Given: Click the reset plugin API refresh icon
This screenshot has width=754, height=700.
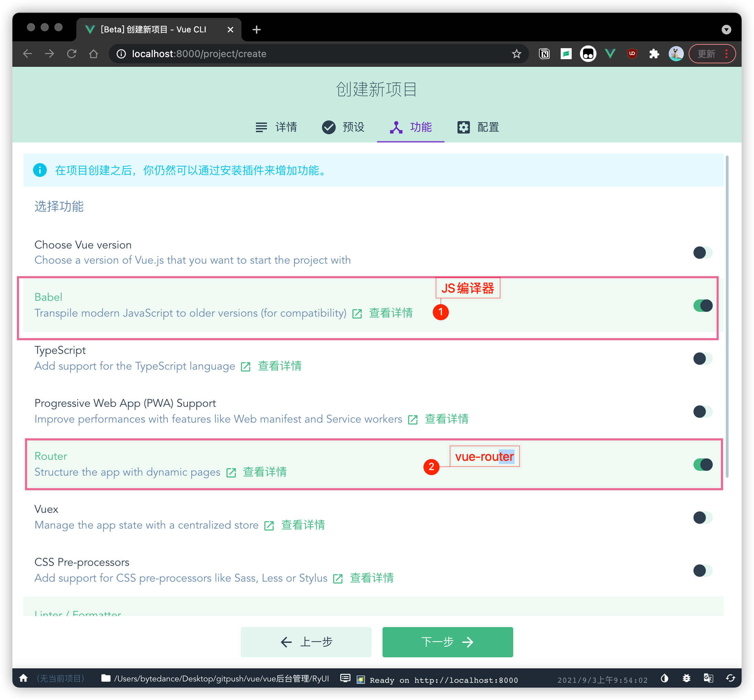Looking at the screenshot, I should (x=730, y=678).
